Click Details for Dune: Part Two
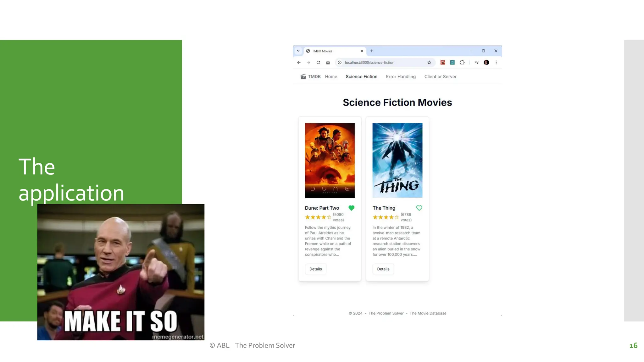Image resolution: width=644 pixels, height=362 pixels. [x=315, y=269]
